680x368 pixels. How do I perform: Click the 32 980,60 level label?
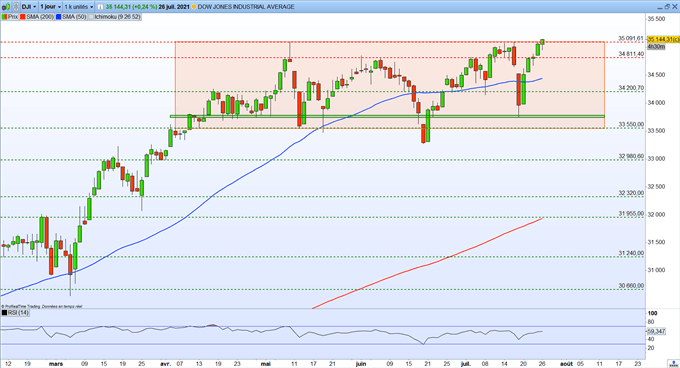tap(631, 156)
